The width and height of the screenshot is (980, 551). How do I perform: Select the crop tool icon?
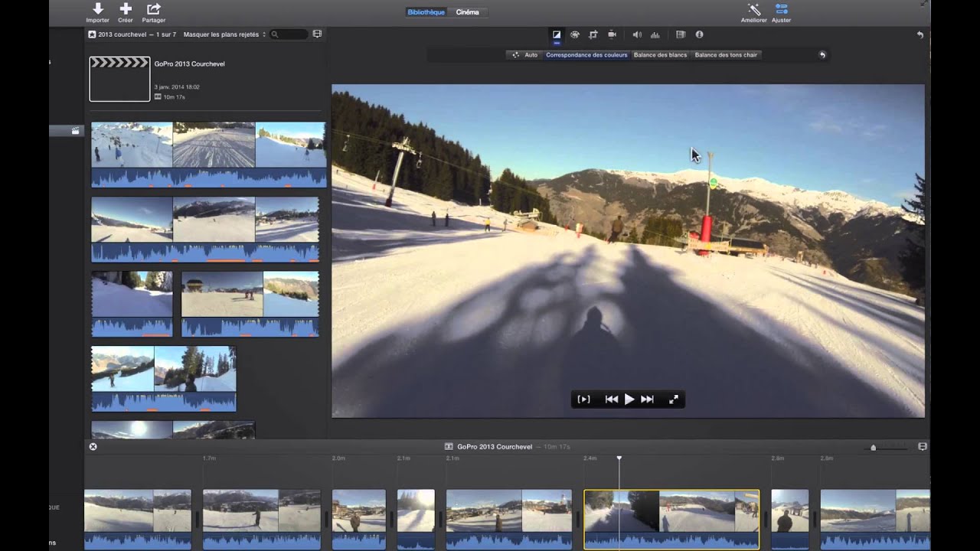coord(593,34)
